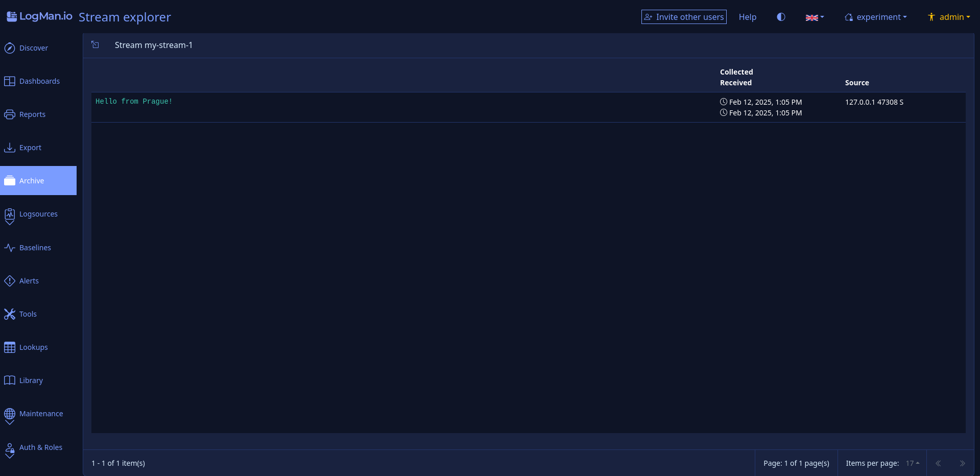Click the Reports printer icon
The height and width of the screenshot is (476, 980).
pyautogui.click(x=10, y=114)
